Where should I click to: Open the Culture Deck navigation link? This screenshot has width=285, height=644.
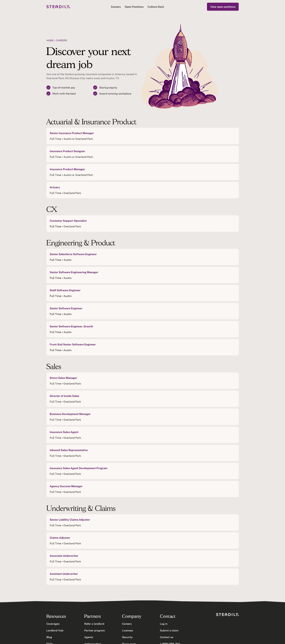(156, 7)
